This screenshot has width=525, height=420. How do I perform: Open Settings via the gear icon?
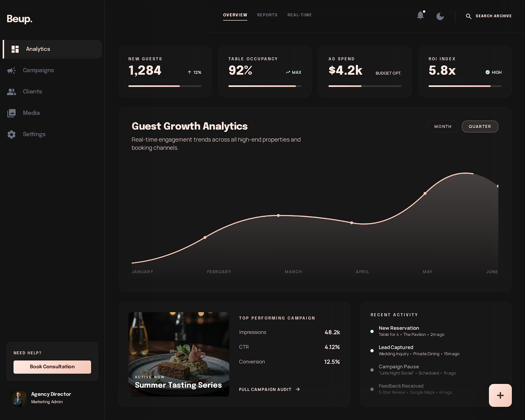(x=11, y=135)
